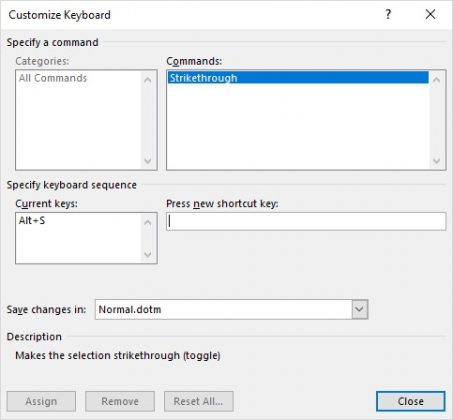Click the Categories list down scroll arrow

[148, 161]
